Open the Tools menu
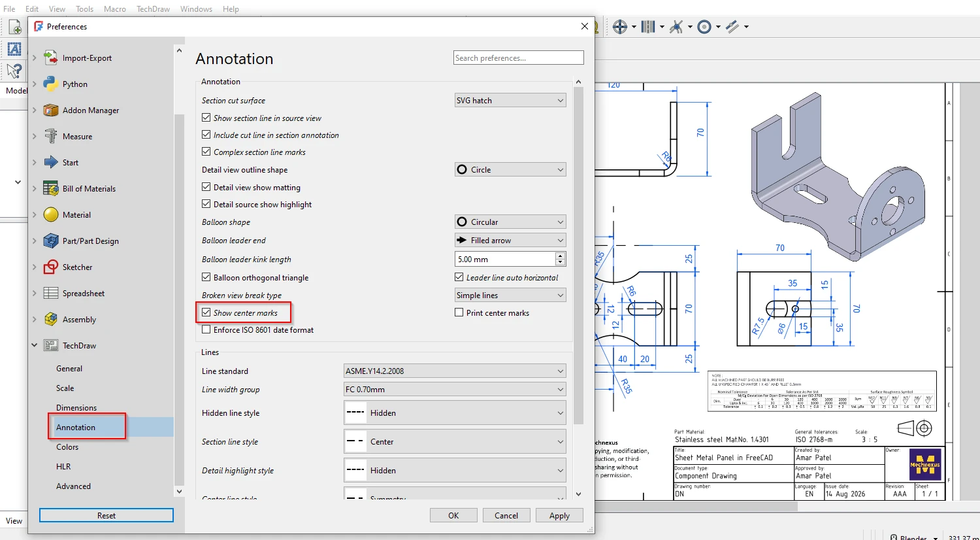This screenshot has height=540, width=980. (85, 8)
